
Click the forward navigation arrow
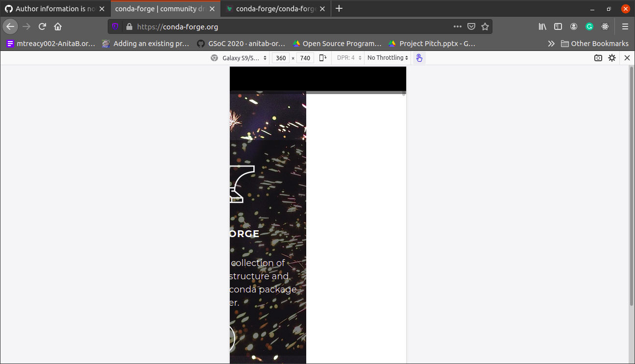[26, 26]
